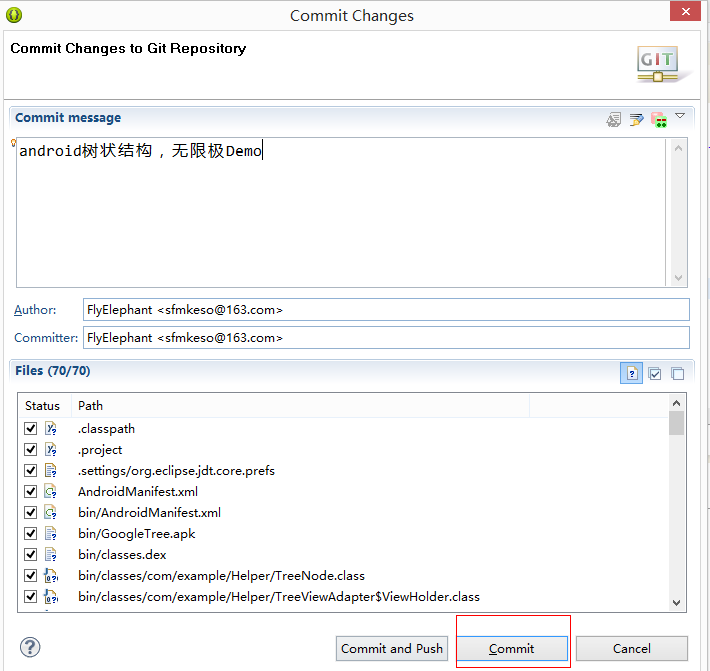Screen dimensions: 710x671
Task: Click the Add Signed-off-by icon
Action: [x=637, y=120]
